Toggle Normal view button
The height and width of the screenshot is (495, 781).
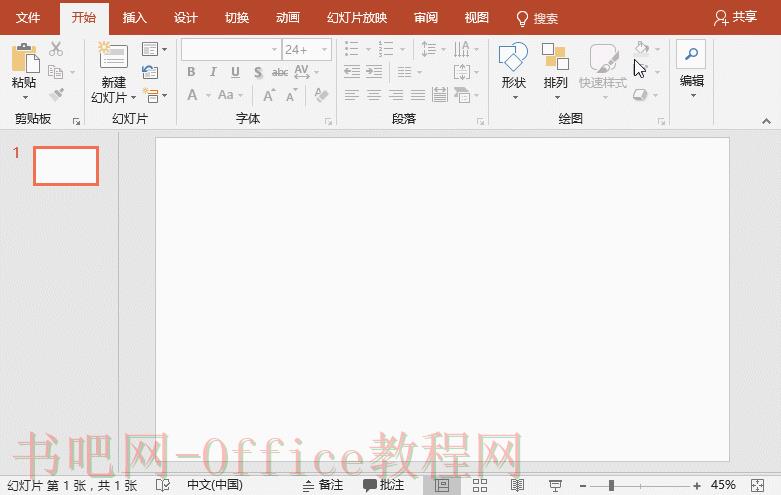click(442, 485)
